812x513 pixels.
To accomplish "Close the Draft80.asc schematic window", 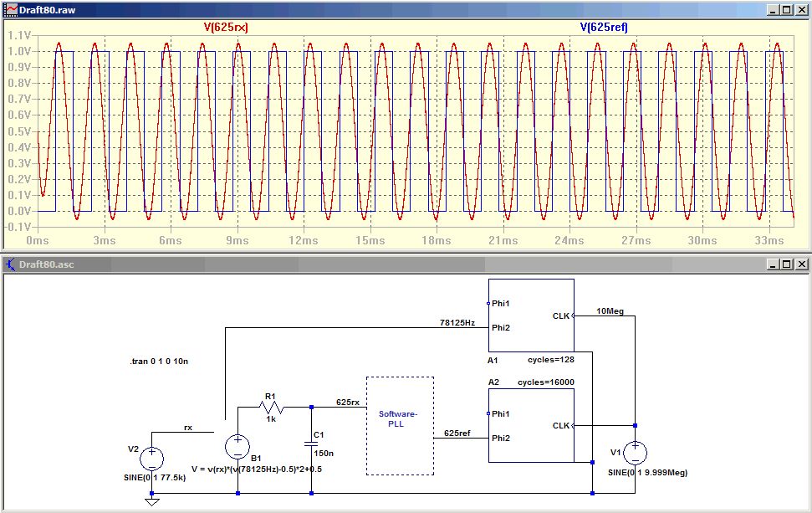I will (801, 264).
